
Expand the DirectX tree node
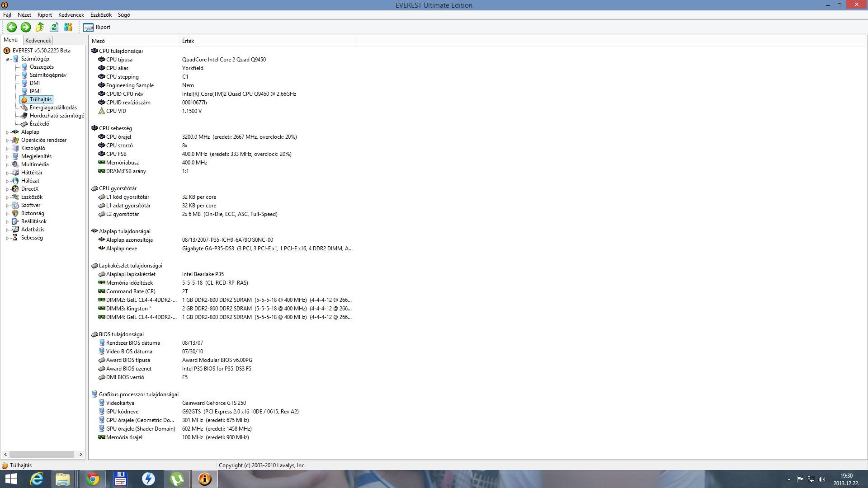tap(7, 189)
